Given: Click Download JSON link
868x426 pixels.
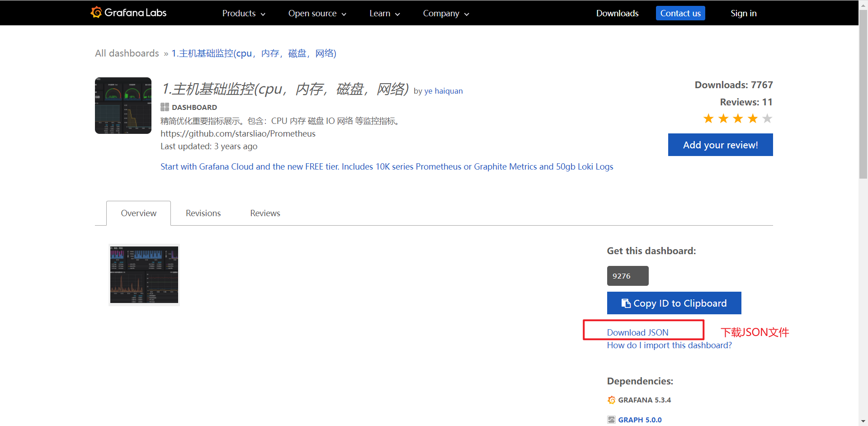Looking at the screenshot, I should [x=637, y=332].
